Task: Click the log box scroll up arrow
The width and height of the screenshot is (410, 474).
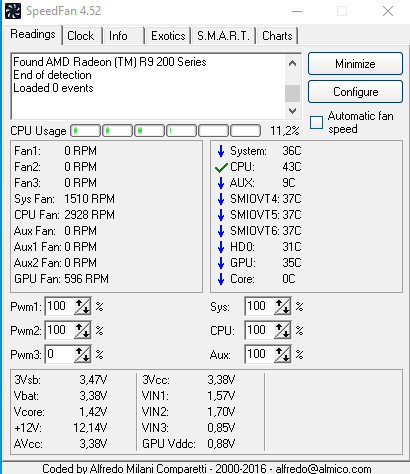Action: (292, 63)
